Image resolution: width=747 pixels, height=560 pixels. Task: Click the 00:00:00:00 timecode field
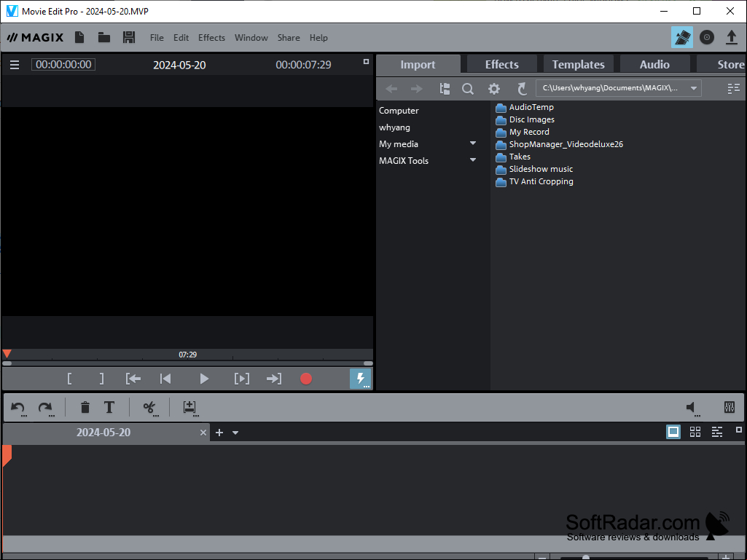point(63,64)
